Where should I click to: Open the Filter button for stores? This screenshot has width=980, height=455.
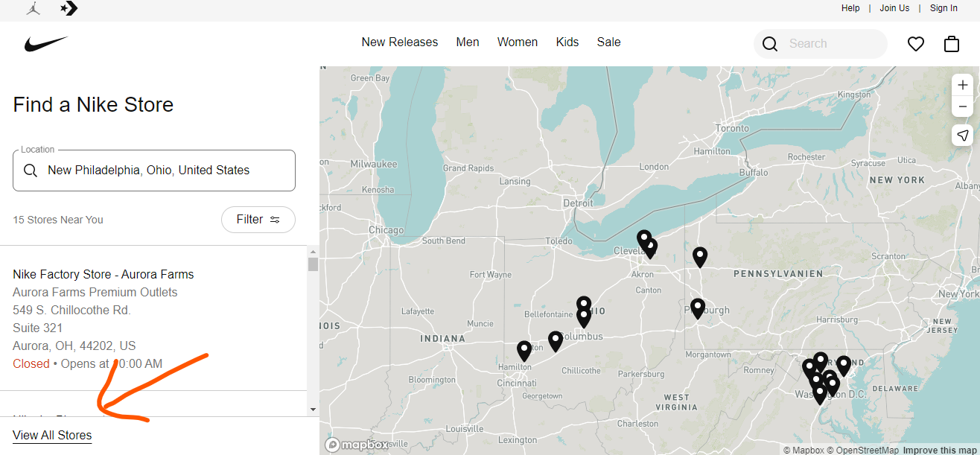click(x=258, y=220)
